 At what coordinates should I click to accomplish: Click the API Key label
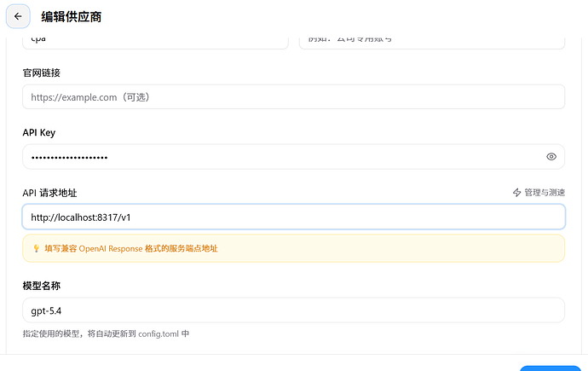click(39, 132)
